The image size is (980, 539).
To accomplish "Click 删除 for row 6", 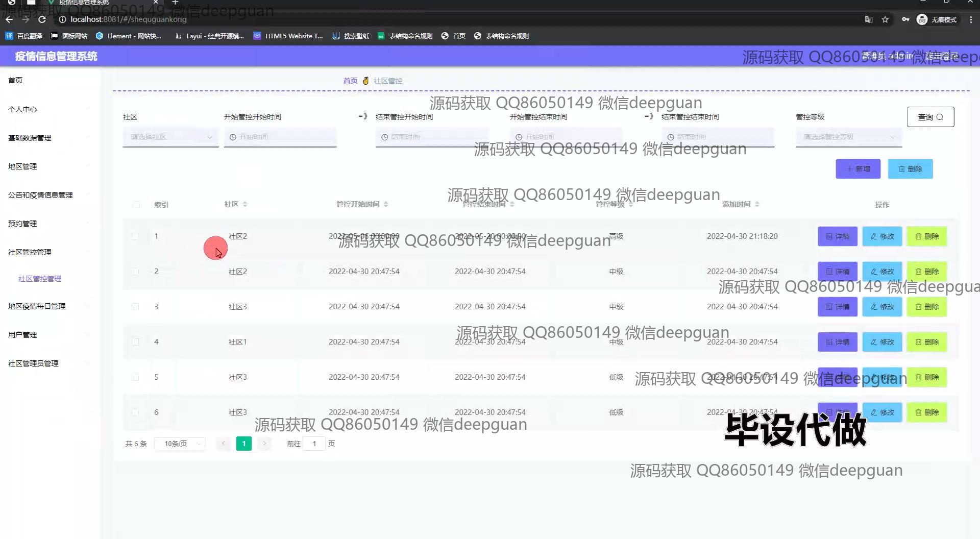I will click(926, 412).
